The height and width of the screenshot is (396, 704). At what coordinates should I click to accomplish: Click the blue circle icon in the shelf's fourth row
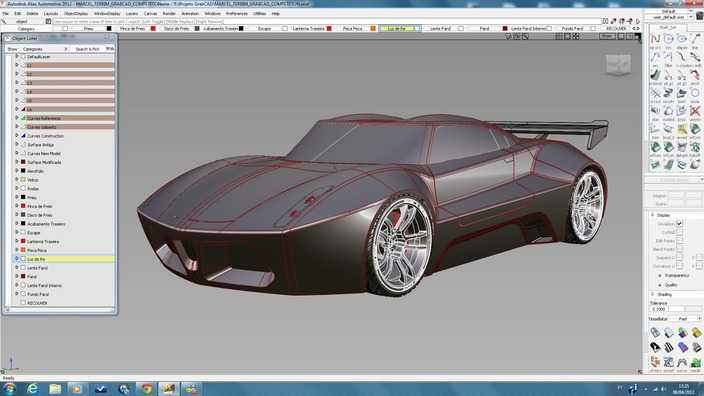695,93
